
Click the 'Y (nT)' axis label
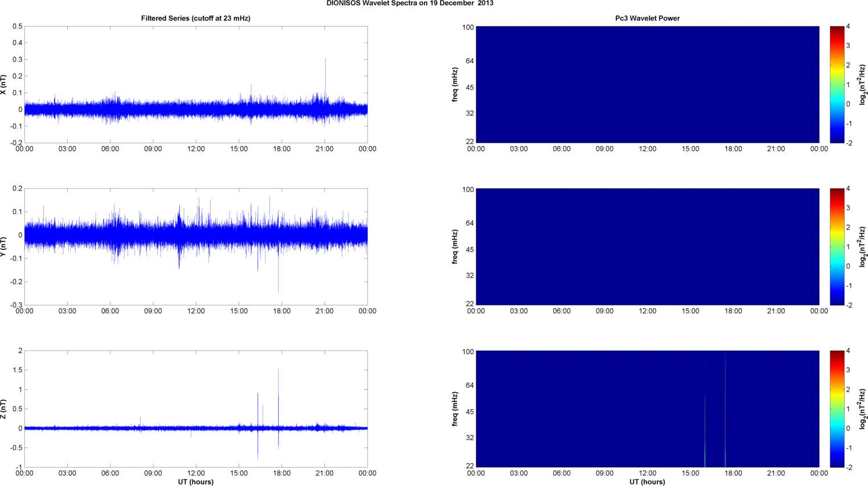4,246
